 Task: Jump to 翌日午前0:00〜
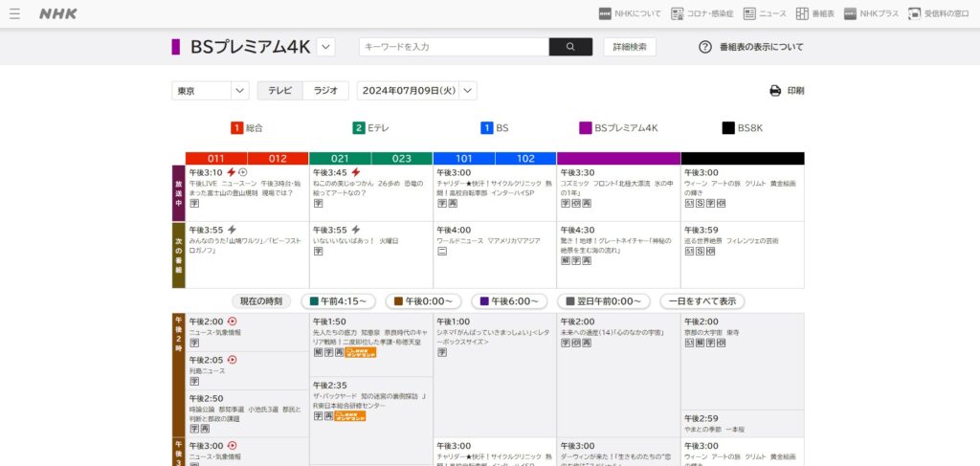point(604,301)
